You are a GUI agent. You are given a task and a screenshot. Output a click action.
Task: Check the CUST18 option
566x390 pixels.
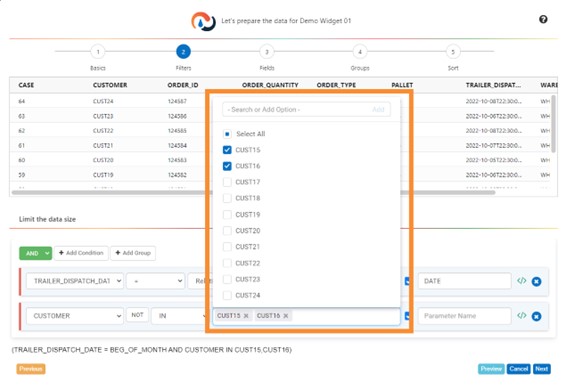[227, 198]
